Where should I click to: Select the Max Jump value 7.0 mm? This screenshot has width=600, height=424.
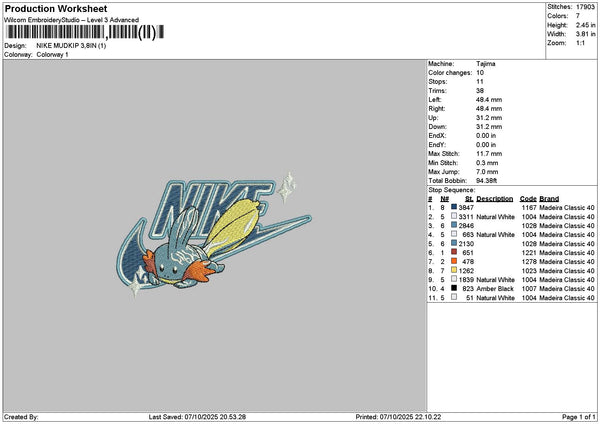(x=487, y=172)
